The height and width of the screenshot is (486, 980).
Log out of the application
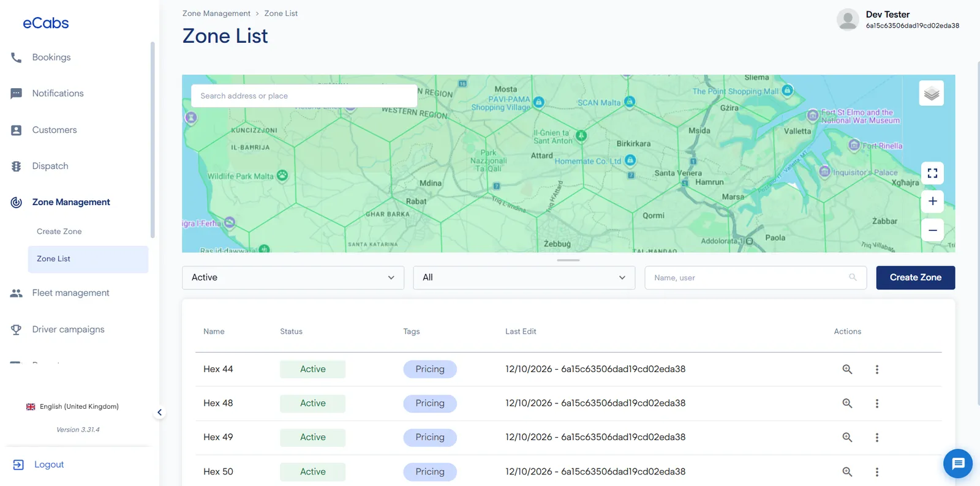pyautogui.click(x=38, y=465)
